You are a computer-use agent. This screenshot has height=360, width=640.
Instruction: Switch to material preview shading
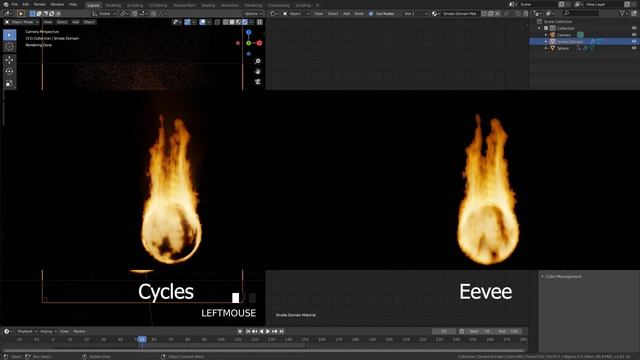239,22
